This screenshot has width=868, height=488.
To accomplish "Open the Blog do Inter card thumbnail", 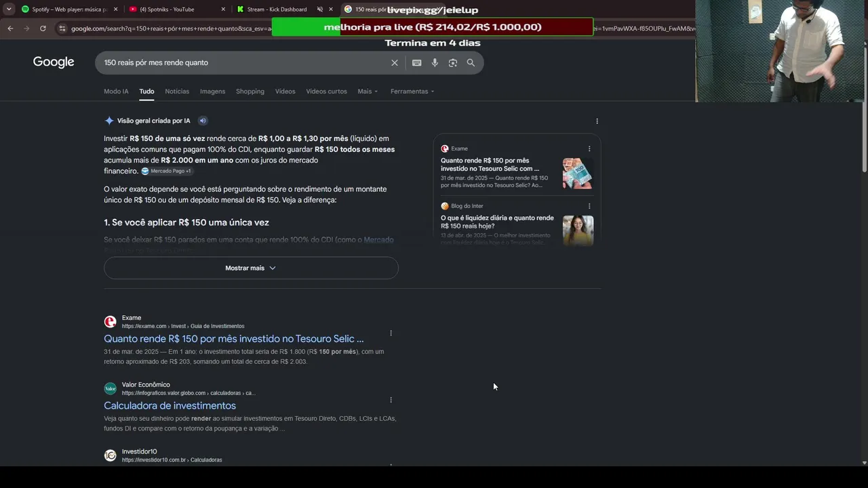I will (x=578, y=230).
